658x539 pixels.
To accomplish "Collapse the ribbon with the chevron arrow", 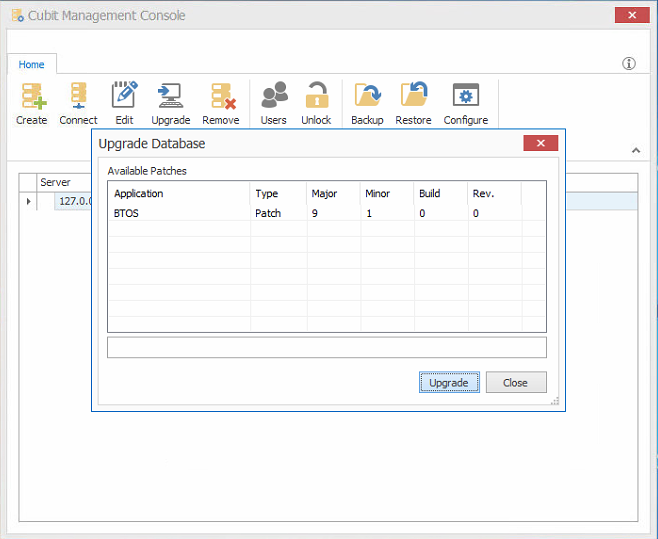I will pos(635,151).
